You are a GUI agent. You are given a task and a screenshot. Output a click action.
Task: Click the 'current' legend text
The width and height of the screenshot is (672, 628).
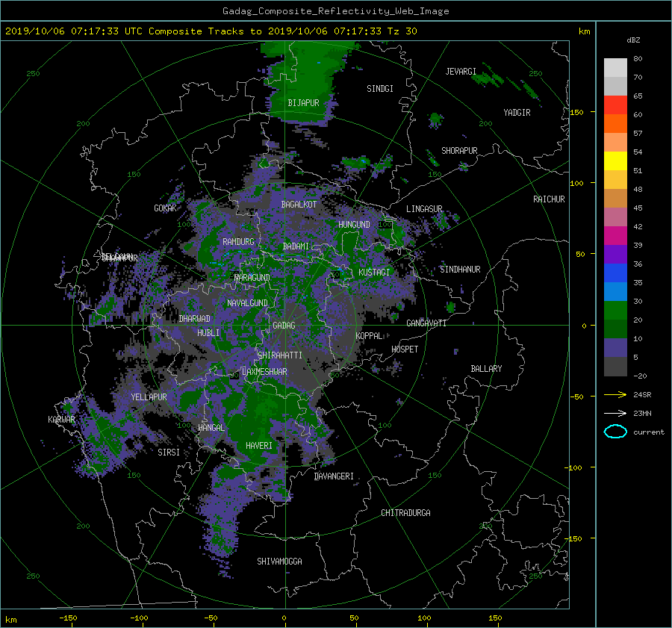coord(648,432)
